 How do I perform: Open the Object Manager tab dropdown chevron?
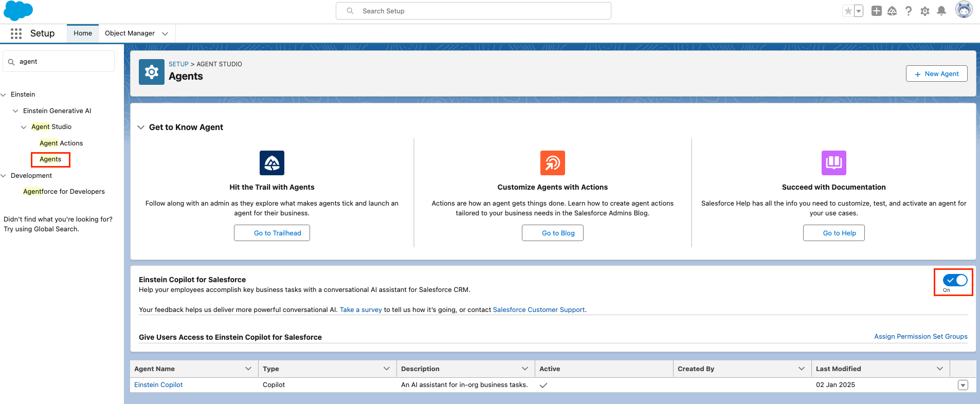coord(165,33)
